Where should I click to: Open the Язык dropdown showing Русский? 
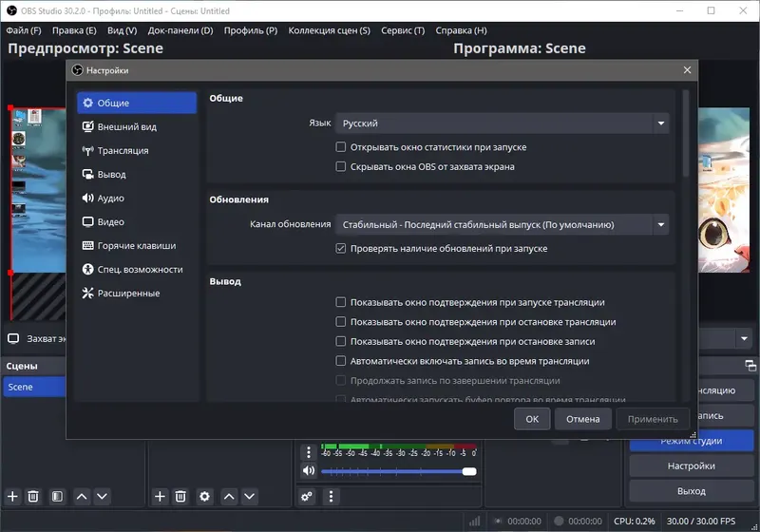(503, 123)
